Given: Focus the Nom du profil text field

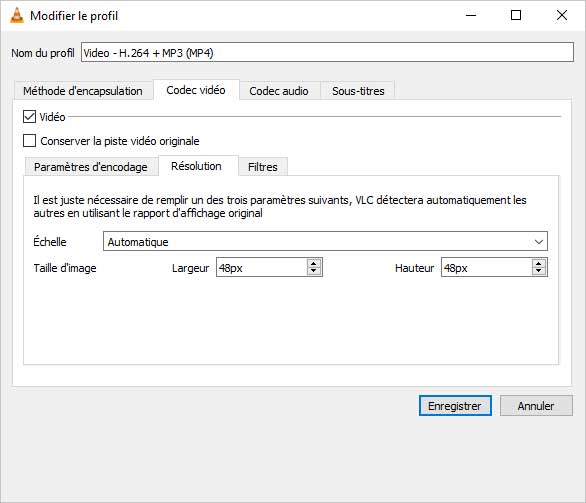Looking at the screenshot, I should coord(327,52).
